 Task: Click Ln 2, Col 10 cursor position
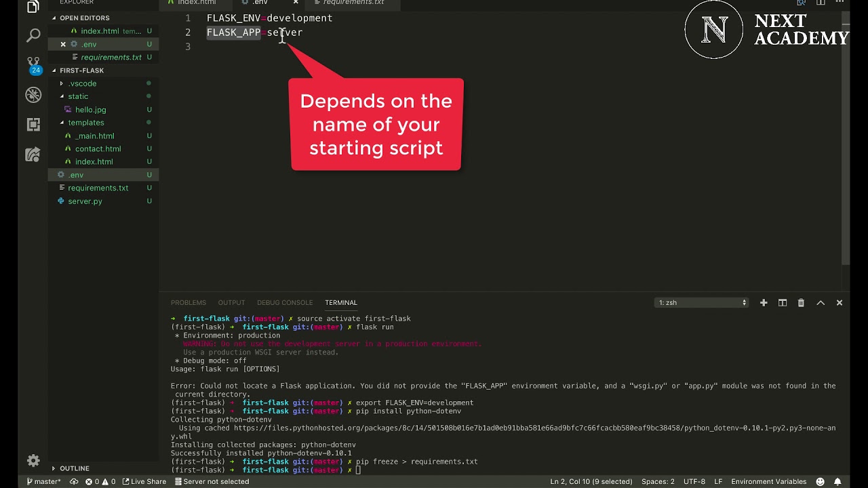tap(591, 481)
